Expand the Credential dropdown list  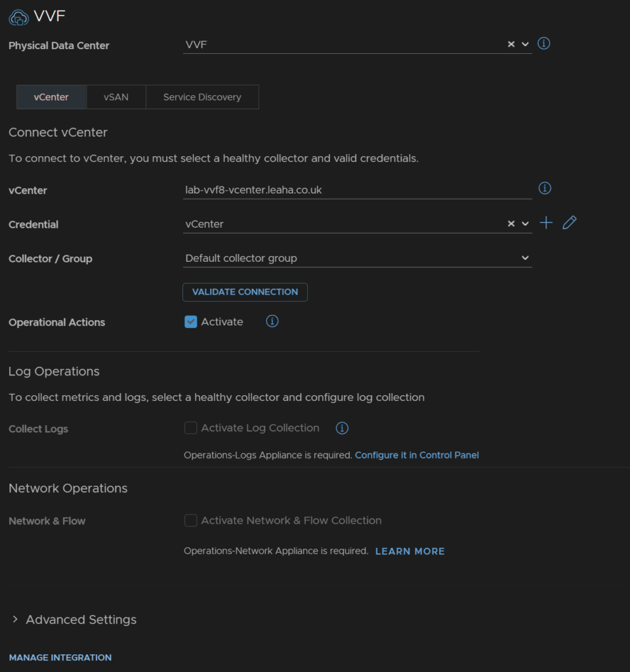[525, 224]
